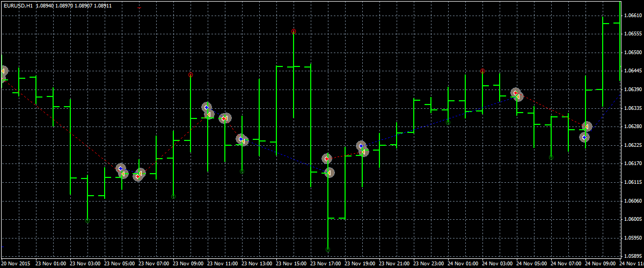
Task: Click the 23 Nov 19:00 time label
Action: pos(360,264)
